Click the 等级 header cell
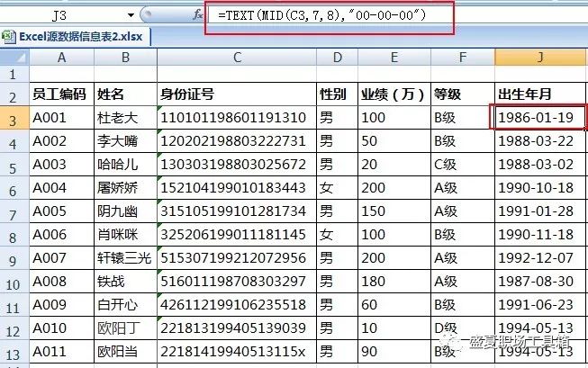Screen dimensions: 588x368 pyautogui.click(x=463, y=94)
